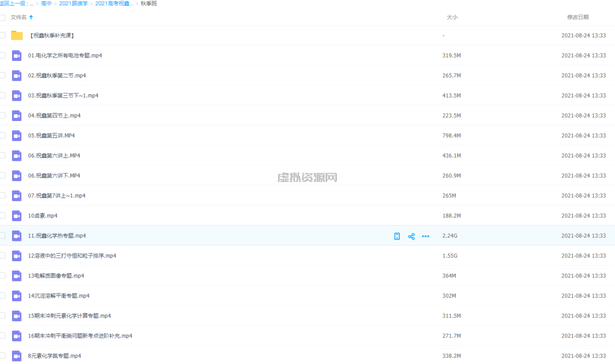Check the box for 02.祝鑫秋季第二节.mp4
615x364 pixels.
point(2,75)
